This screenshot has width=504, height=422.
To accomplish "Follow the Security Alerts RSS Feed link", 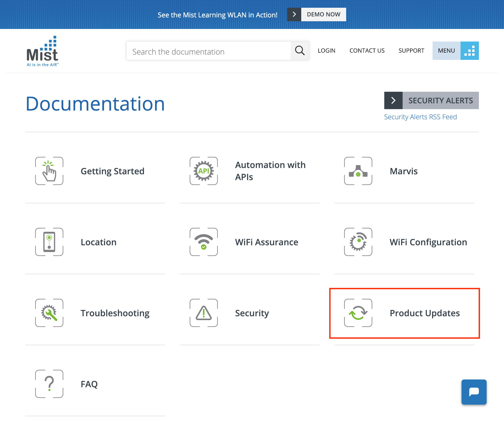I will pos(420,117).
